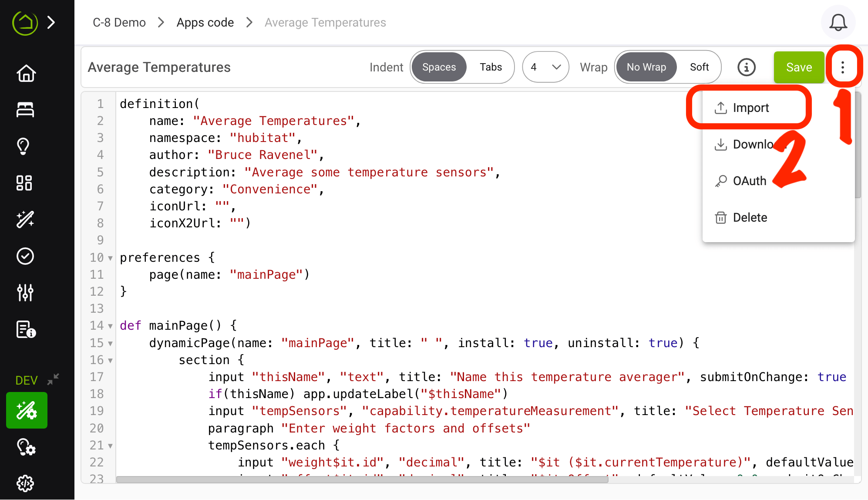Click line number 9 in gutter
Viewport: 868px width, 500px height.
pyautogui.click(x=100, y=240)
